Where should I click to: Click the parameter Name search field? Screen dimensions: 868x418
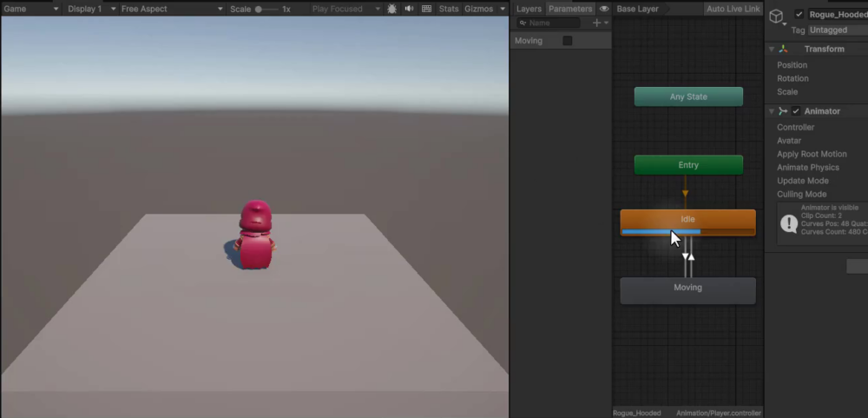click(548, 23)
